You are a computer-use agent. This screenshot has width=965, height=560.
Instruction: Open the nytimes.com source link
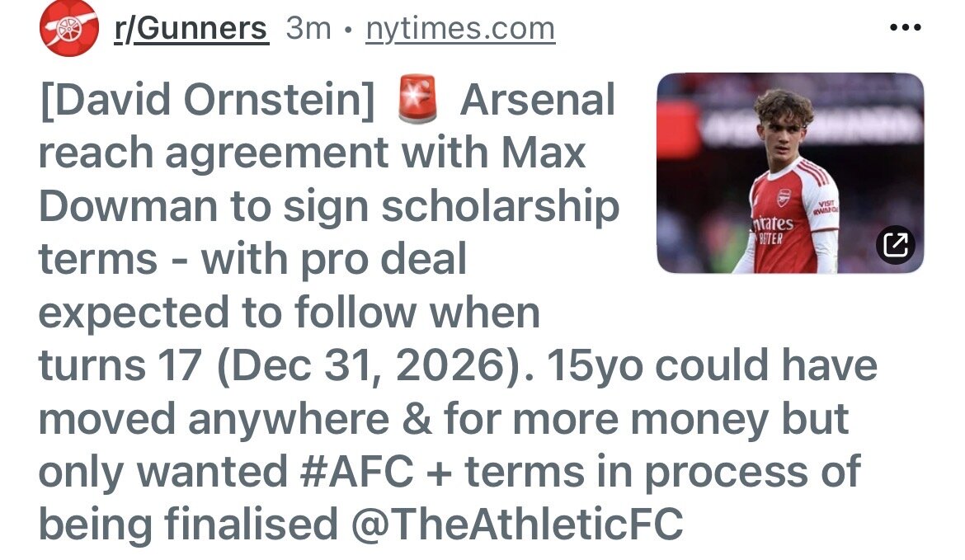click(460, 29)
